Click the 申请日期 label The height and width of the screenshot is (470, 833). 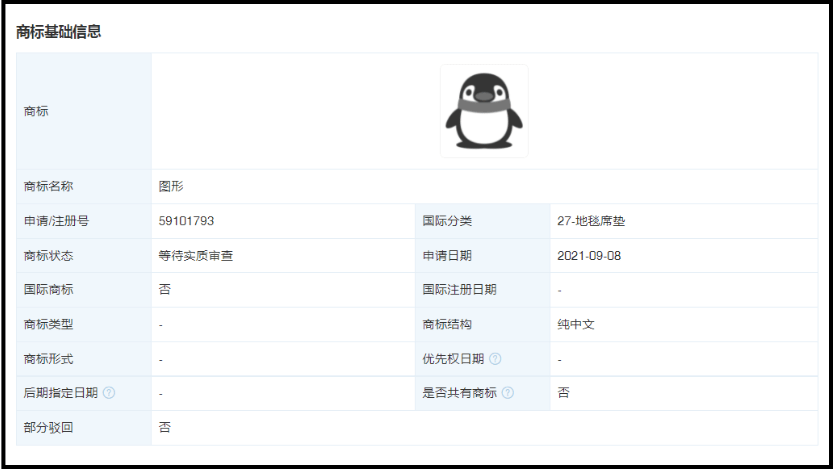pyautogui.click(x=447, y=256)
